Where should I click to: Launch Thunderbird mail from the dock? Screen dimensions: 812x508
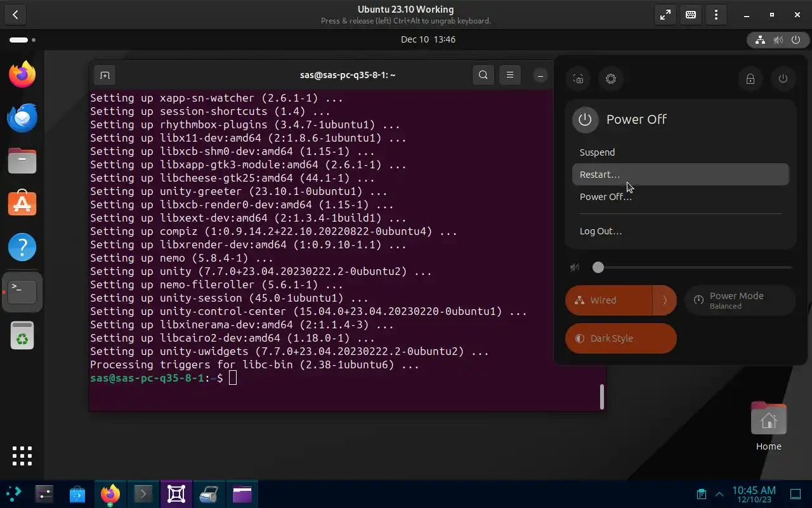click(22, 117)
